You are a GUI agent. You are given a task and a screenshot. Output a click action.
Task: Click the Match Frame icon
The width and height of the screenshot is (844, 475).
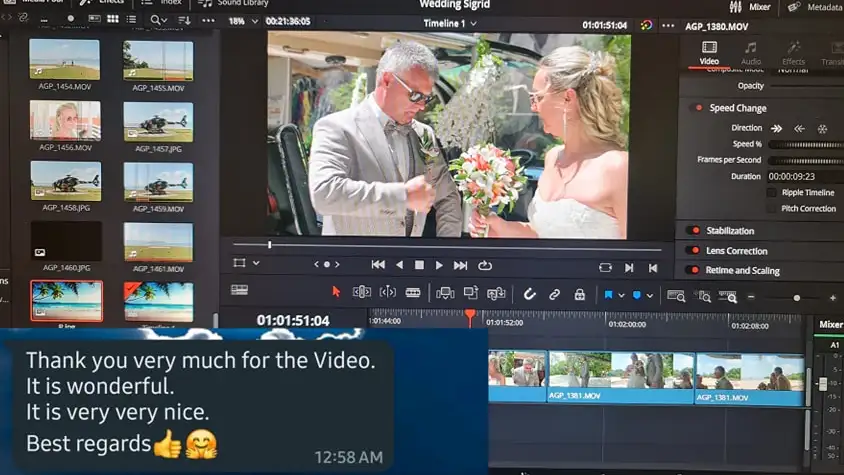coord(605,268)
